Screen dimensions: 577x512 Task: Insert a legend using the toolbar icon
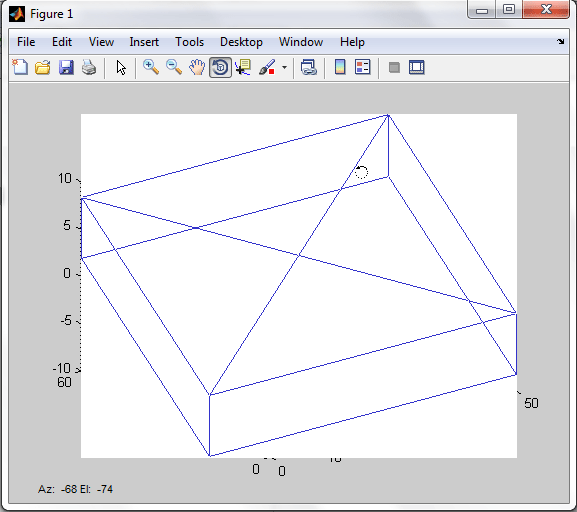pyautogui.click(x=362, y=67)
